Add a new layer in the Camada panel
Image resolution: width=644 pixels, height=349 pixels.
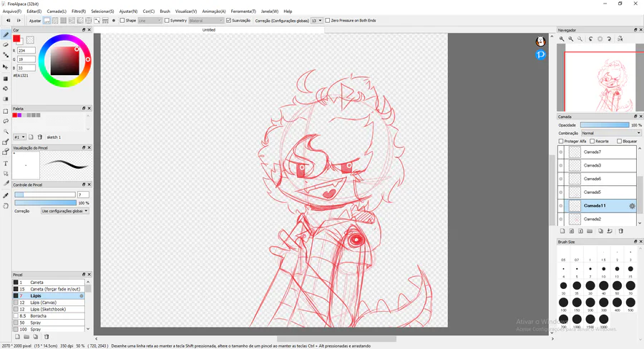pos(562,231)
